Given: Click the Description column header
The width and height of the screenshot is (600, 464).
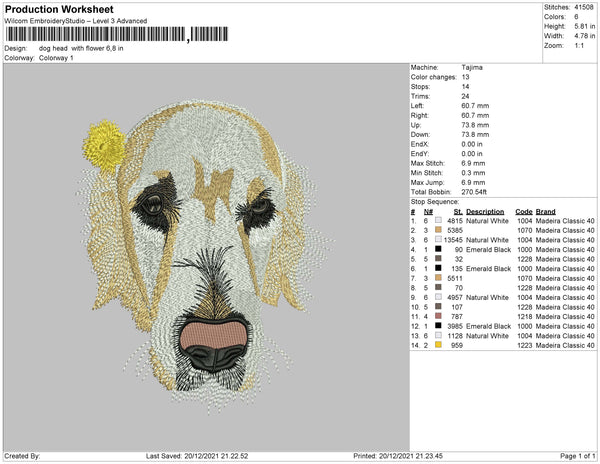Looking at the screenshot, I should click(485, 212).
